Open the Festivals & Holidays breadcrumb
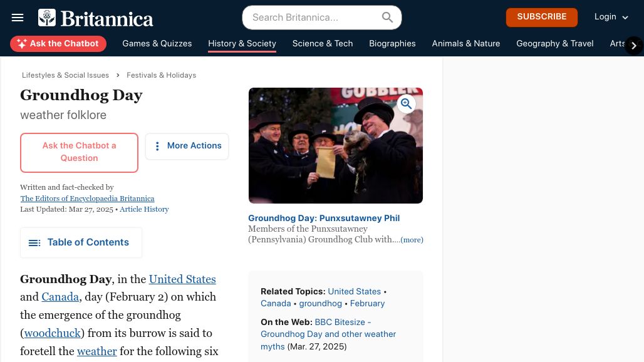This screenshot has width=644, height=362. [162, 75]
